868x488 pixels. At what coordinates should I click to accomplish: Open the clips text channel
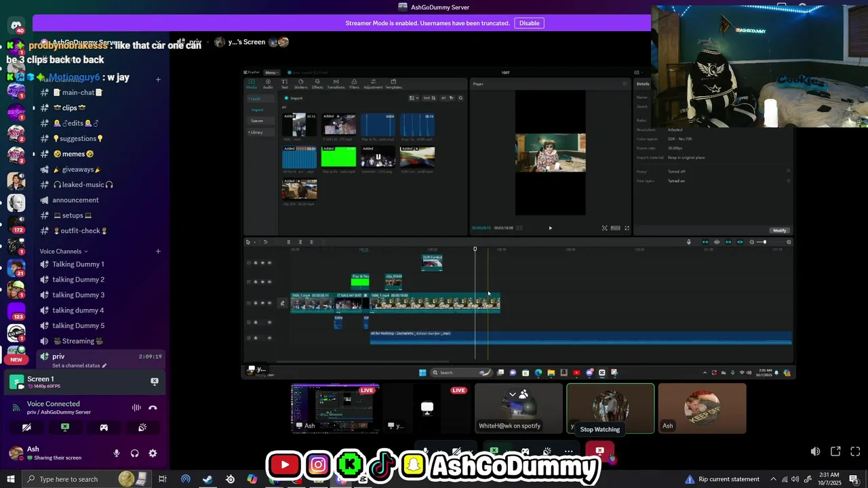(70, 108)
